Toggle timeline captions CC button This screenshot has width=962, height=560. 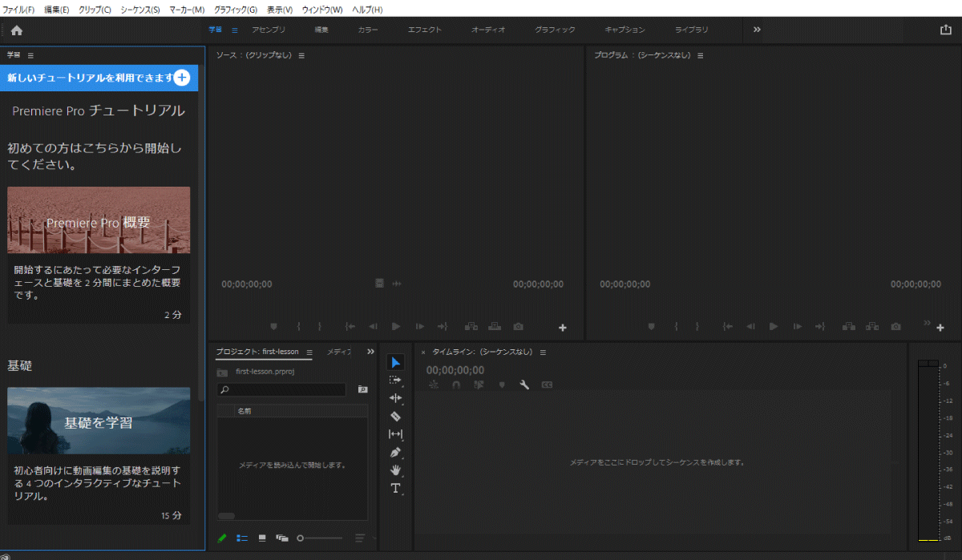[547, 385]
